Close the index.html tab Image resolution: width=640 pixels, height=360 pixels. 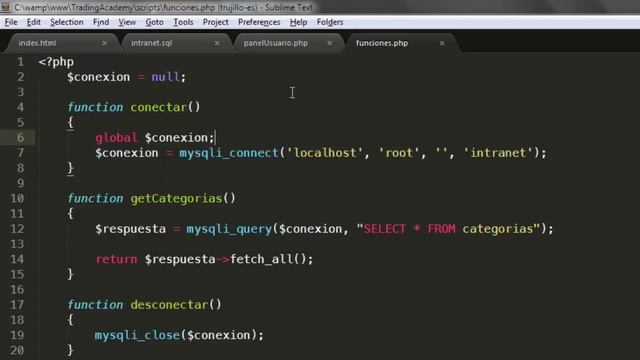[104, 43]
